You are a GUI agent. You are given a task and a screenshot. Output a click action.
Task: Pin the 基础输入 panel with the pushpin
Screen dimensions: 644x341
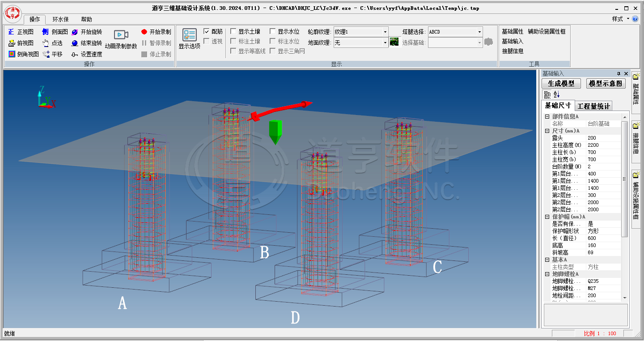click(619, 73)
